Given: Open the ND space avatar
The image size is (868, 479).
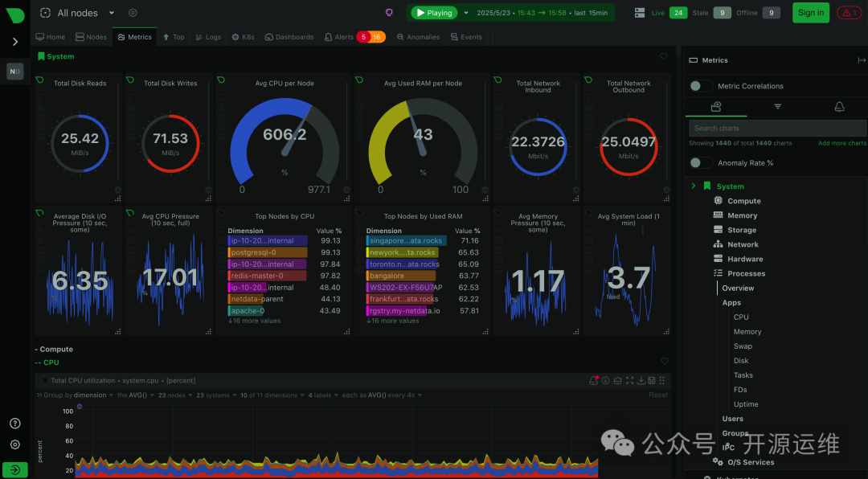Looking at the screenshot, I should click(15, 72).
